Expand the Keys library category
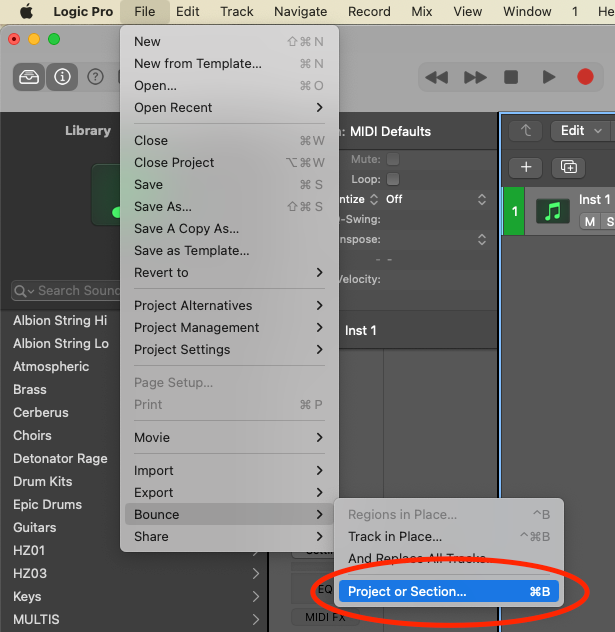This screenshot has width=615, height=632. click(x=256, y=596)
